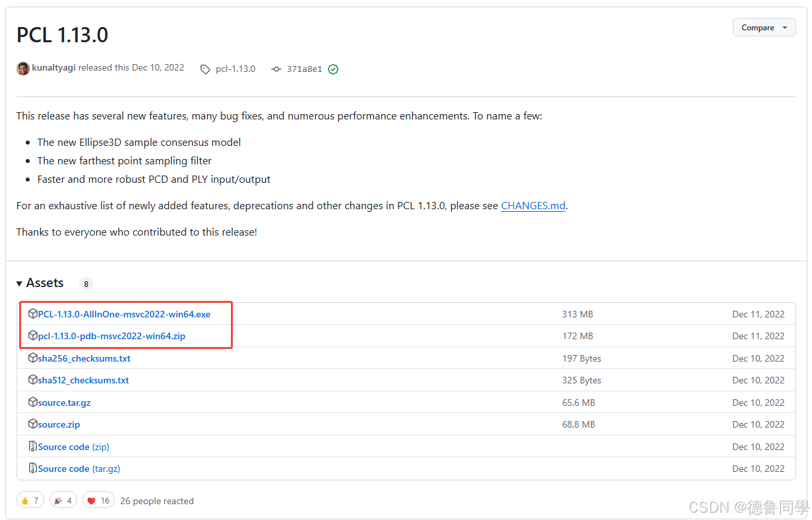Toggle the thumbs up reaction with 7

pos(30,501)
